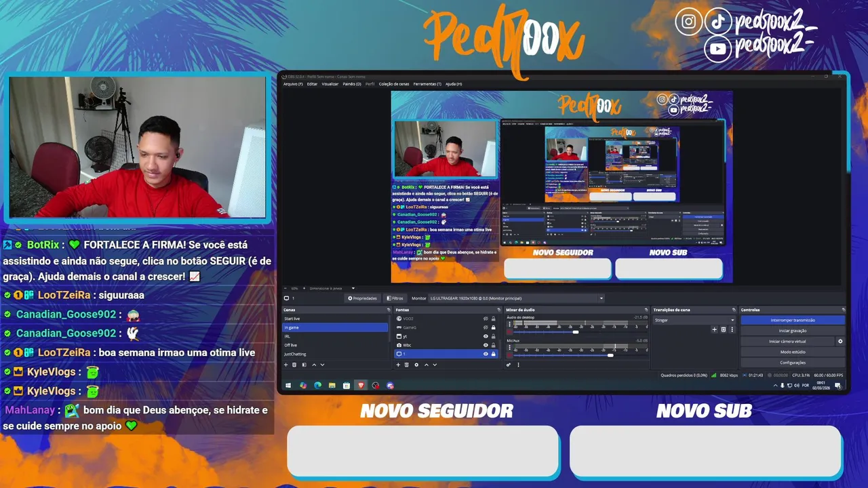This screenshot has width=868, height=488.
Task: Mute the Desktop audio channel
Action: (509, 332)
